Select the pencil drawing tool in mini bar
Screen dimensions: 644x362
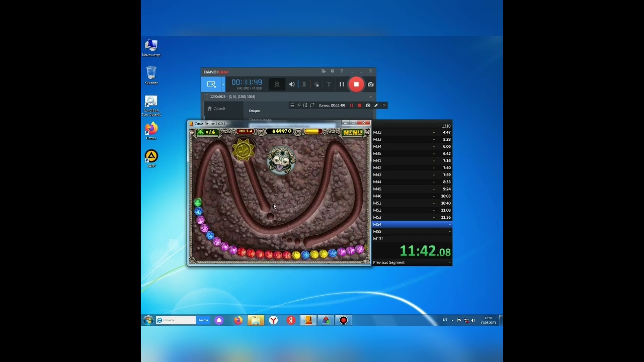(376, 106)
